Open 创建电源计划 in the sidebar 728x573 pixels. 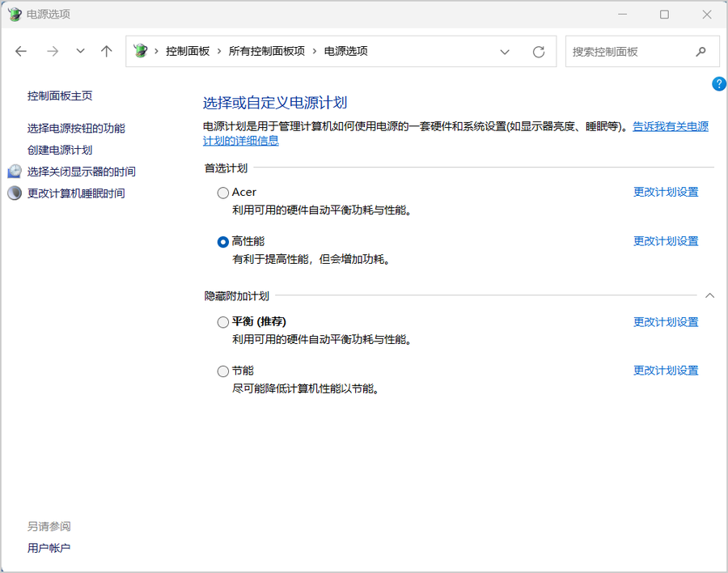point(60,150)
